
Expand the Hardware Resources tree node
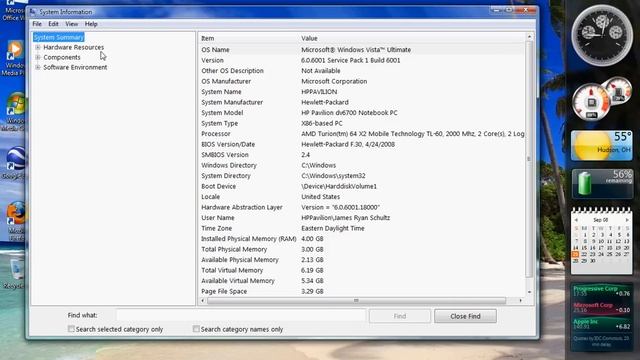(x=38, y=47)
